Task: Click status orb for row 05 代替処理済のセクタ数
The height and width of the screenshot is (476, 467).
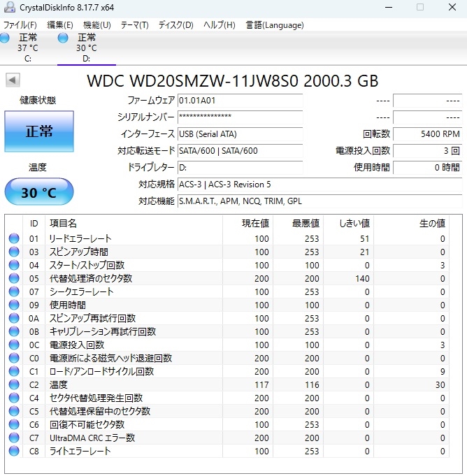Action: coord(14,278)
